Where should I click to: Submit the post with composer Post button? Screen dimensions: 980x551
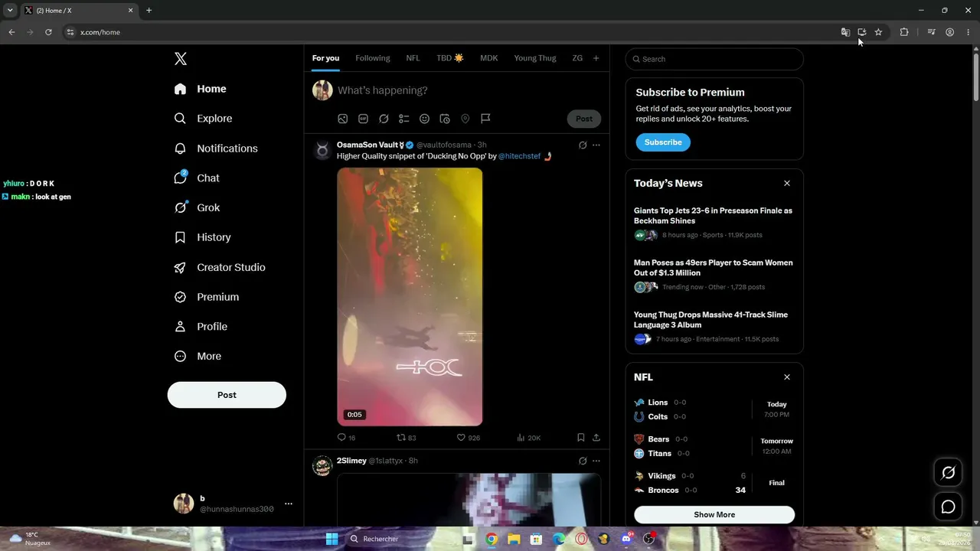pyautogui.click(x=584, y=119)
